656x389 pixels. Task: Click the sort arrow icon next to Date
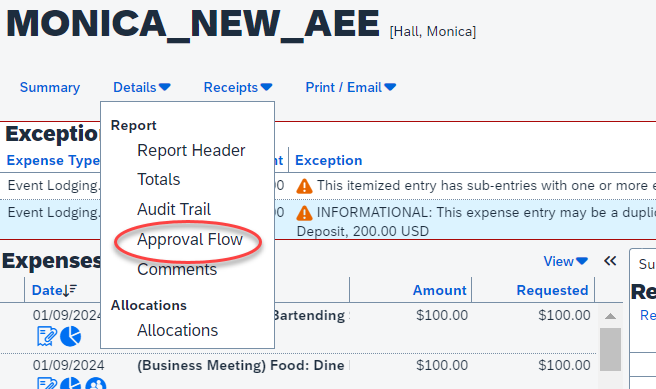click(x=69, y=290)
